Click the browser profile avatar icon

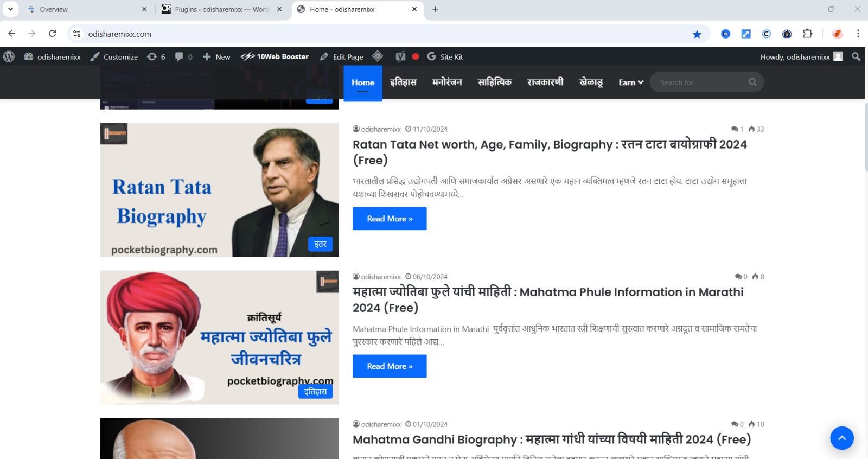coord(838,34)
